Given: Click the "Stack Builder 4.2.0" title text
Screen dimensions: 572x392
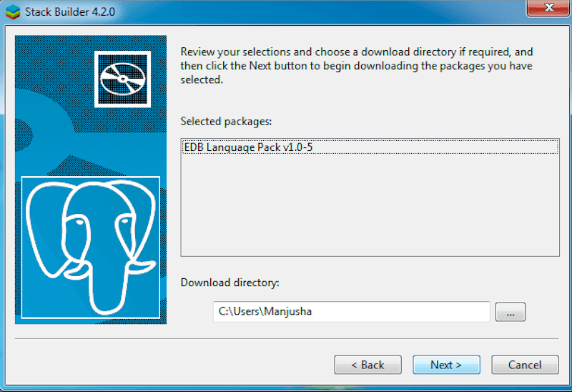Looking at the screenshot, I should (x=69, y=10).
